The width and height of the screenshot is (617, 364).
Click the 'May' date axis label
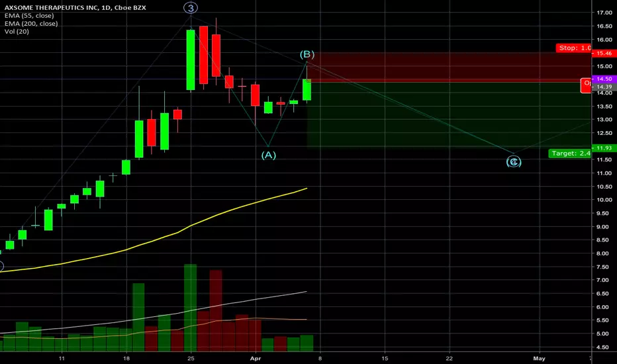tap(539, 359)
